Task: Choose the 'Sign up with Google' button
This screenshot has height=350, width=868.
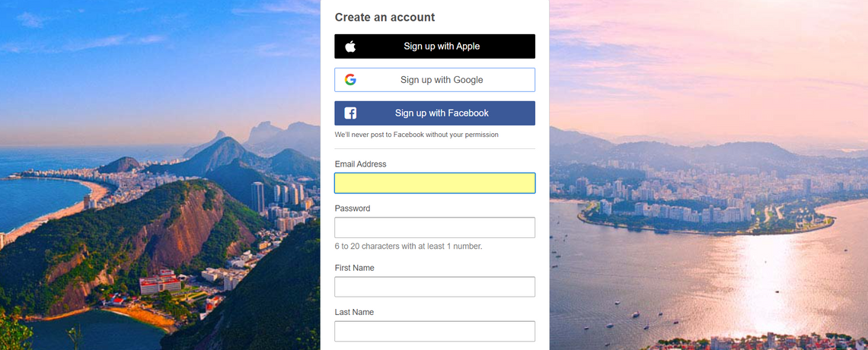Action: tap(442, 80)
